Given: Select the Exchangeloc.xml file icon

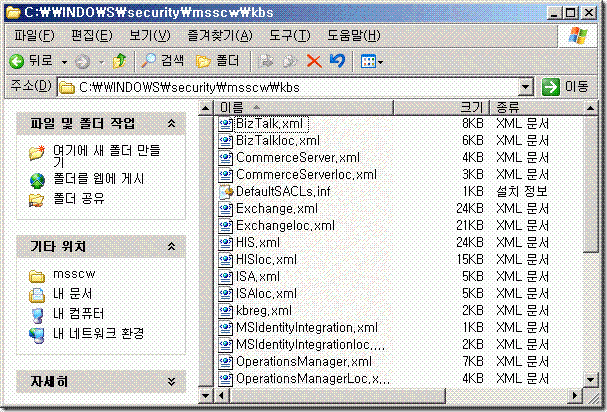Looking at the screenshot, I should pos(225,226).
